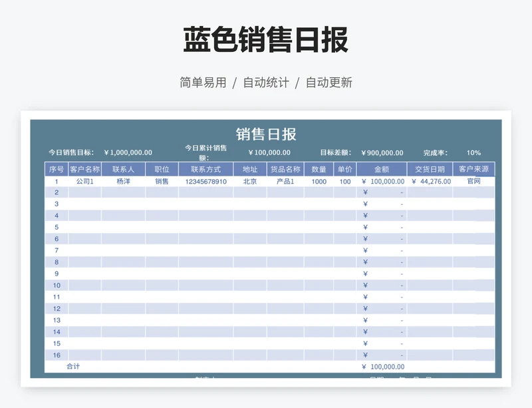Click the 合计 row ¥100,000.00 total amount
This screenshot has height=408, width=532.
[383, 367]
